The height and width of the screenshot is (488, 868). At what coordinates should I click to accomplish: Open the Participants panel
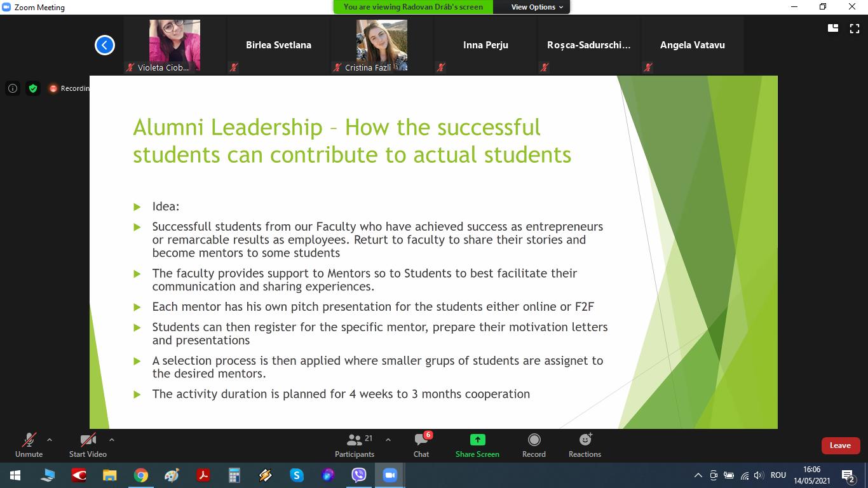[355, 445]
